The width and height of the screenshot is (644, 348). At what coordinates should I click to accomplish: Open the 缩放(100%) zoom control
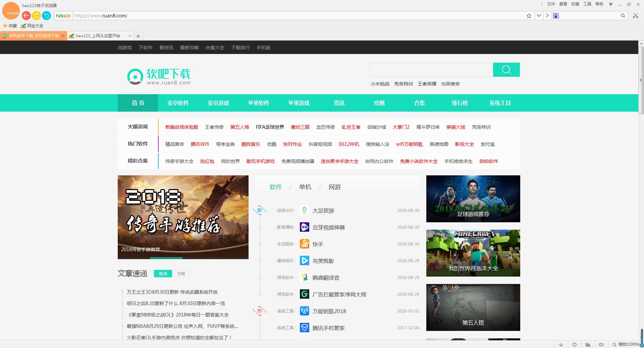(x=626, y=344)
